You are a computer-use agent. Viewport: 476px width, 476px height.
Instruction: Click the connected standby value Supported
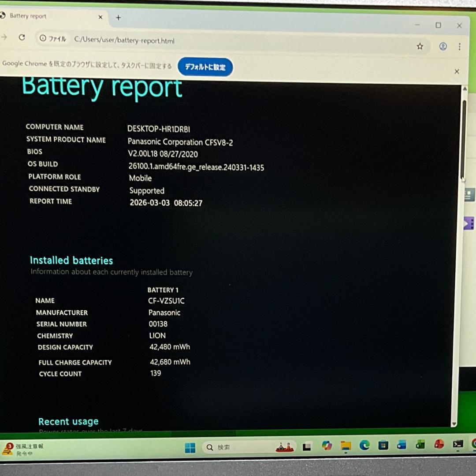(x=147, y=191)
